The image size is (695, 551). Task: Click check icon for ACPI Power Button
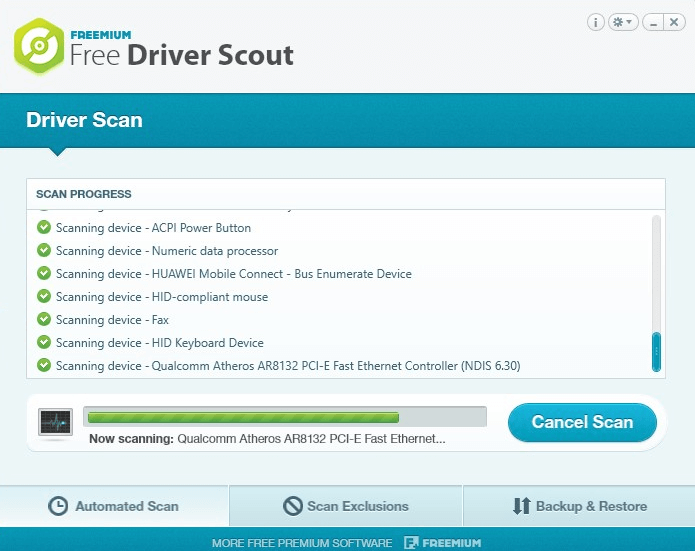[44, 227]
